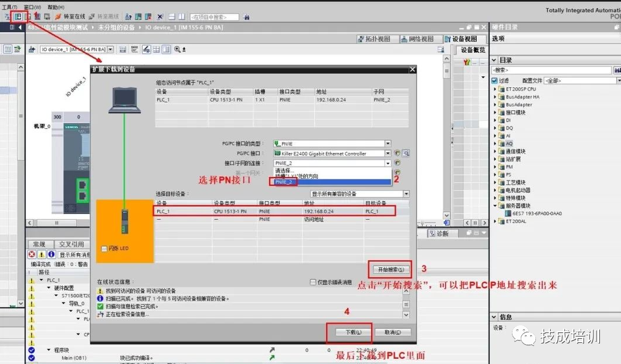Image resolution: width=621 pixels, height=364 pixels.
Task: Toggle show only error messages checkbox
Action: tap(313, 282)
